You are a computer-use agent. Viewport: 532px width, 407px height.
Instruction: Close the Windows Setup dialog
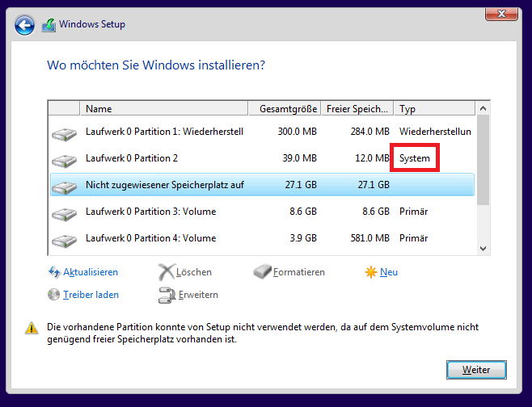tap(501, 14)
